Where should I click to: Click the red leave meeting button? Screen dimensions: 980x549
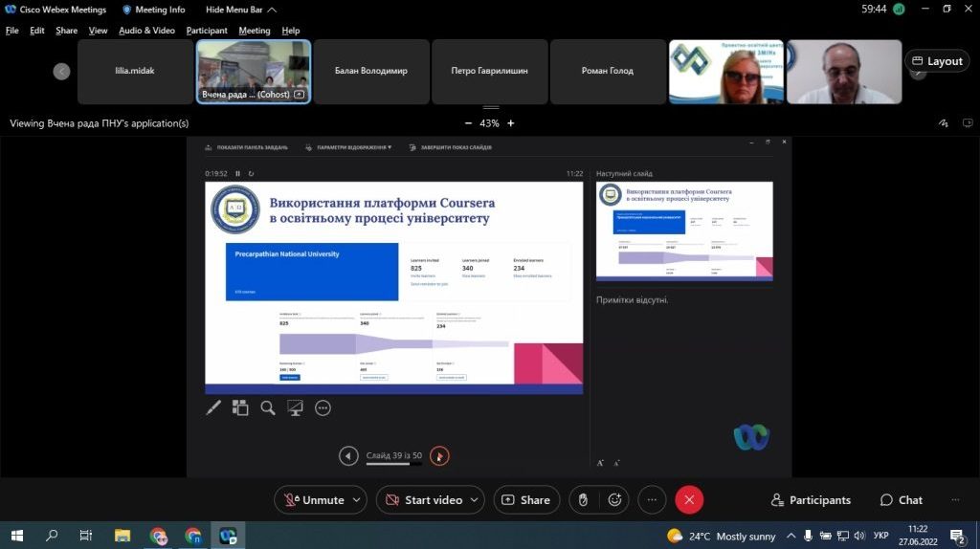pyautogui.click(x=689, y=499)
